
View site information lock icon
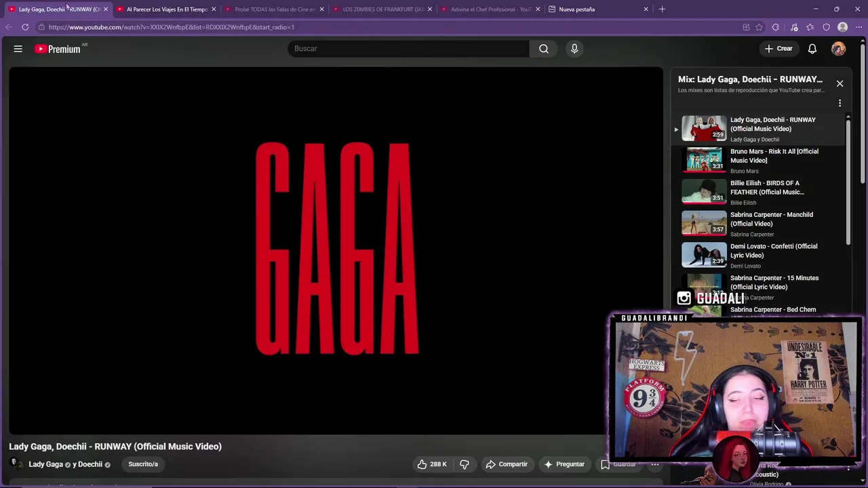[x=41, y=27]
